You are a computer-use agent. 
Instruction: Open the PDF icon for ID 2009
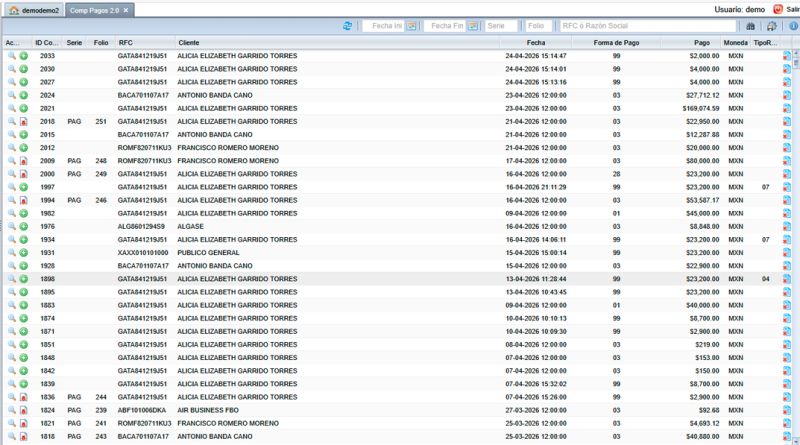[23, 161]
